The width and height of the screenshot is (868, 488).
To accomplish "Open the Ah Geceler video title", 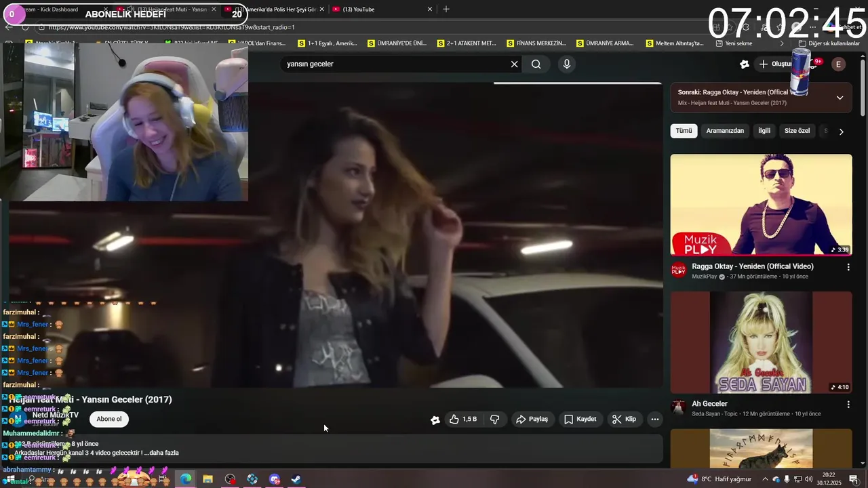I will point(709,404).
